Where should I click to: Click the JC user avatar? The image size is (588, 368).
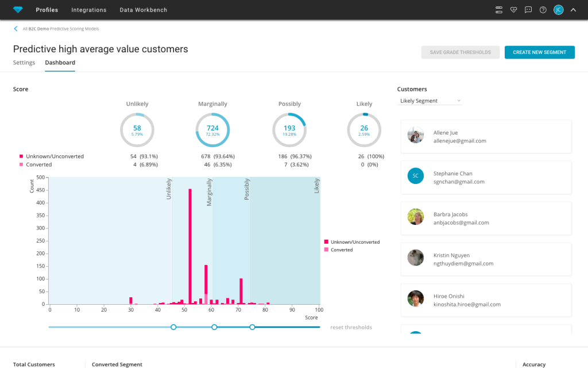click(x=558, y=10)
